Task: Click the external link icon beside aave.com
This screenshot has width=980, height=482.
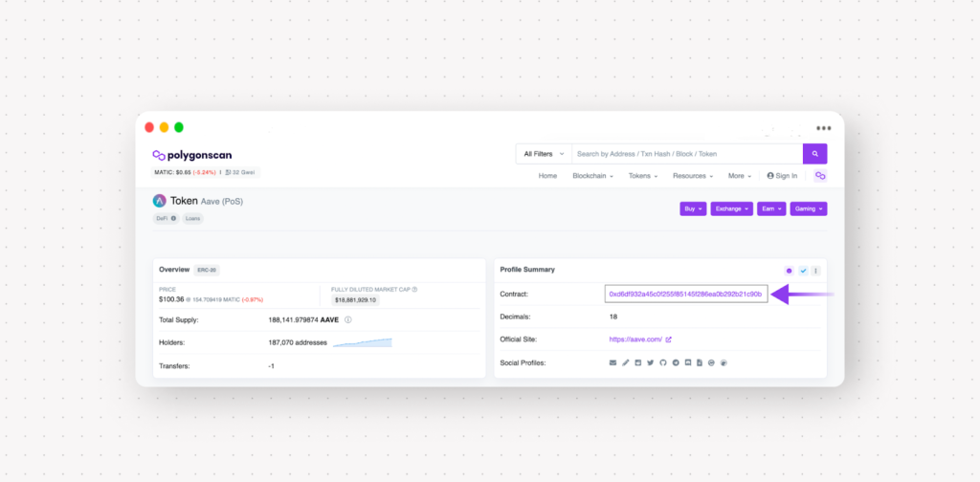Action: [668, 340]
